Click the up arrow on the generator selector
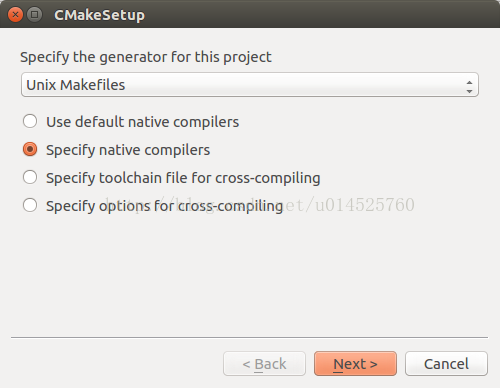The image size is (500, 388). (x=469, y=82)
